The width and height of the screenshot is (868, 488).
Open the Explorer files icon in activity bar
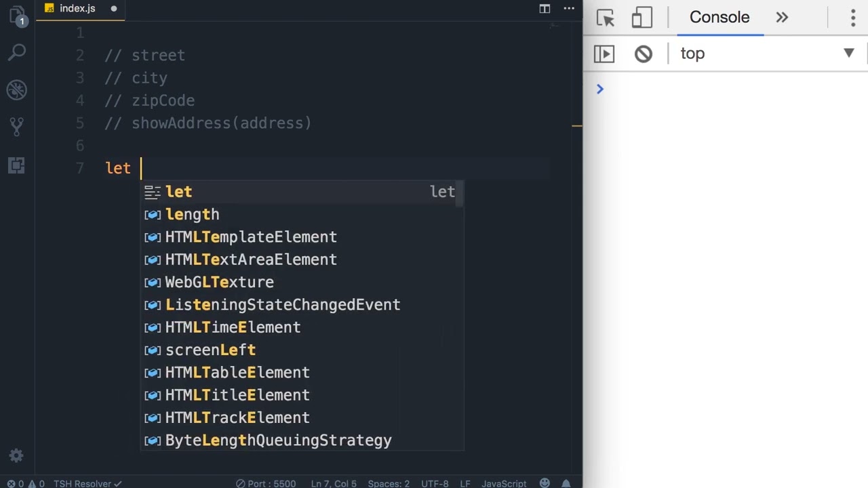click(16, 15)
